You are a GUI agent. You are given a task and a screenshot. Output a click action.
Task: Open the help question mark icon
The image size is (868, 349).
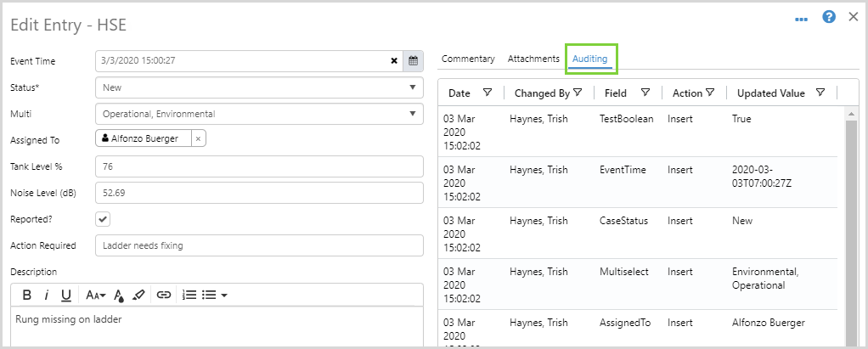coord(829,17)
